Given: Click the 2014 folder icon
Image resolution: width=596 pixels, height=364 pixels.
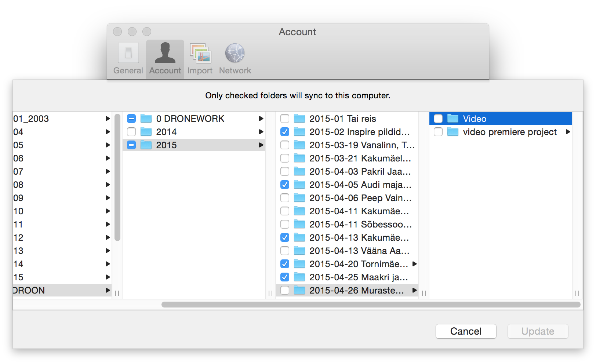Looking at the screenshot, I should [x=146, y=132].
